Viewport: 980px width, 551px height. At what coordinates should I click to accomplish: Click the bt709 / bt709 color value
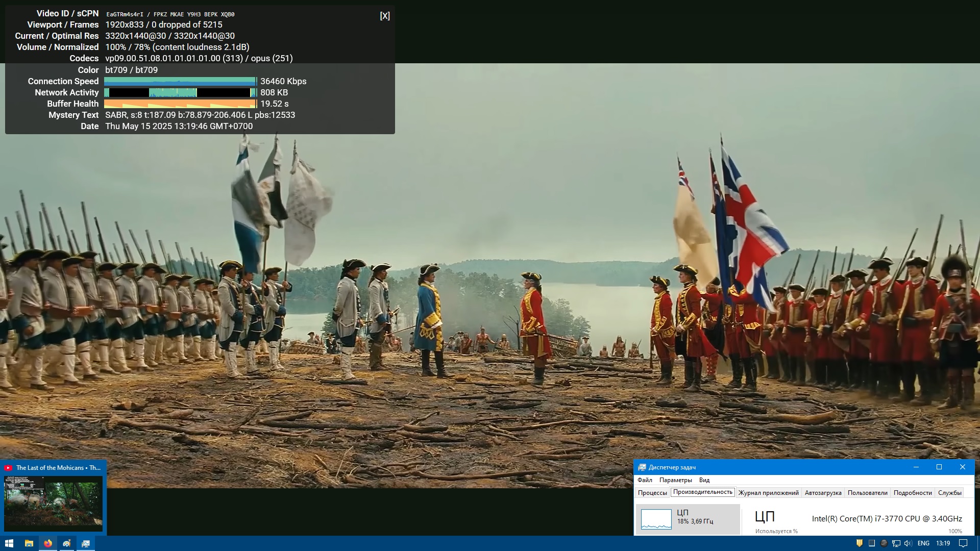click(131, 70)
